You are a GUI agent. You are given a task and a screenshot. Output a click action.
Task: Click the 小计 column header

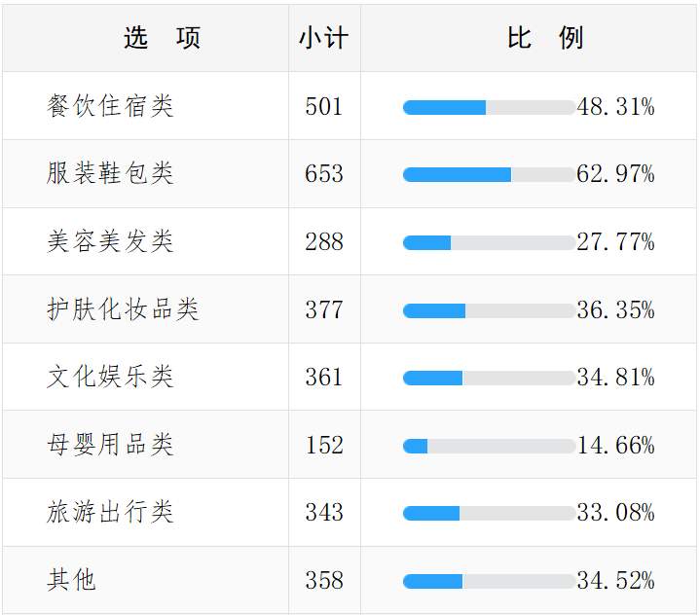click(x=323, y=38)
